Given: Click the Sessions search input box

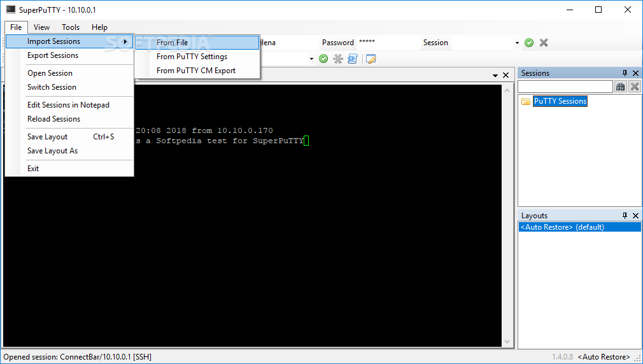Looking at the screenshot, I should [565, 87].
